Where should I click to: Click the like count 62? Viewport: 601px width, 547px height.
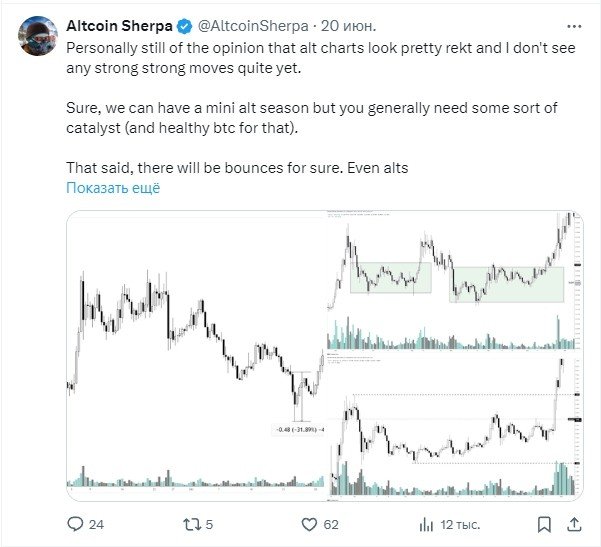pyautogui.click(x=332, y=523)
